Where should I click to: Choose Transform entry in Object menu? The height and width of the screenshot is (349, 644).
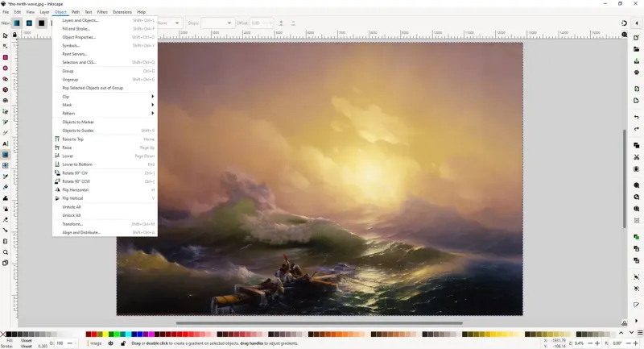click(105, 224)
